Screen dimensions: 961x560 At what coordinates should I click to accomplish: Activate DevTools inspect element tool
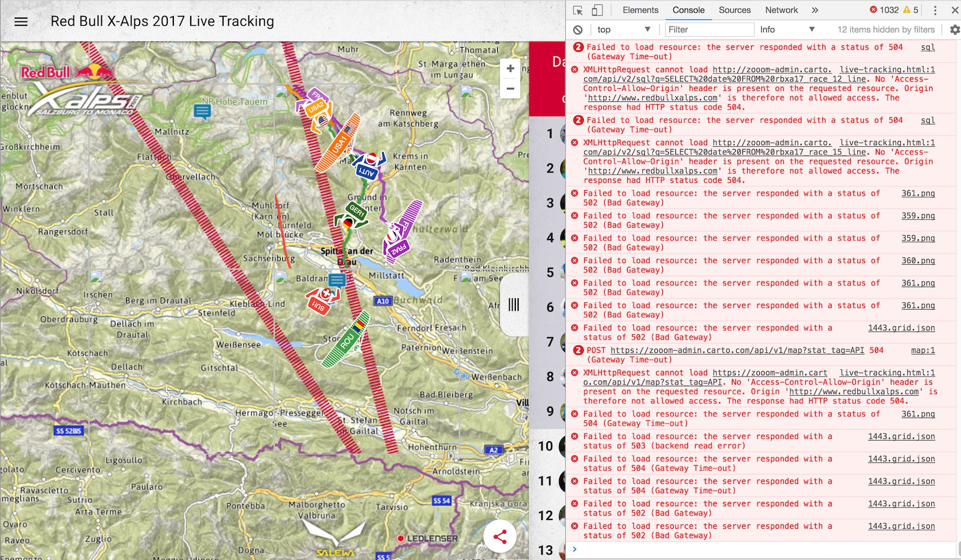click(x=578, y=10)
